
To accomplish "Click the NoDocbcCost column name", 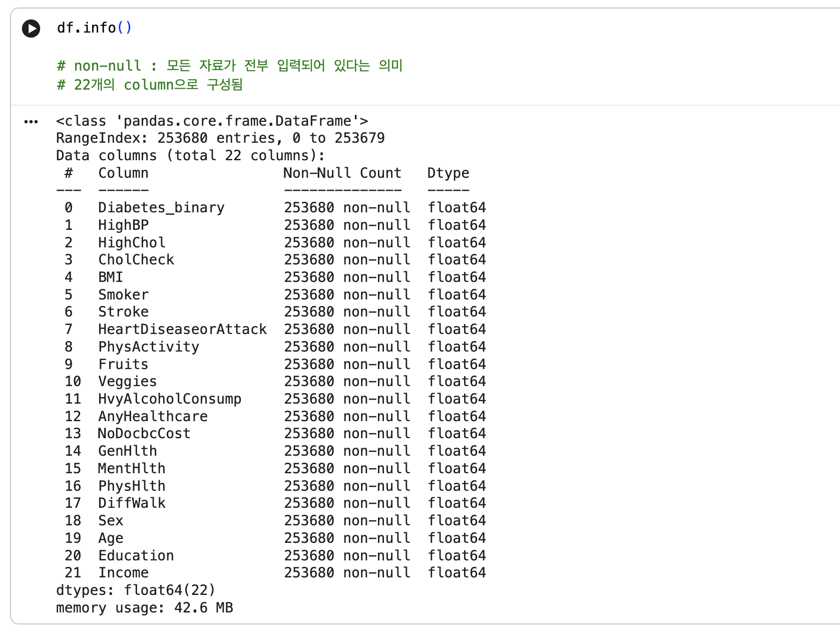I will click(144, 434).
